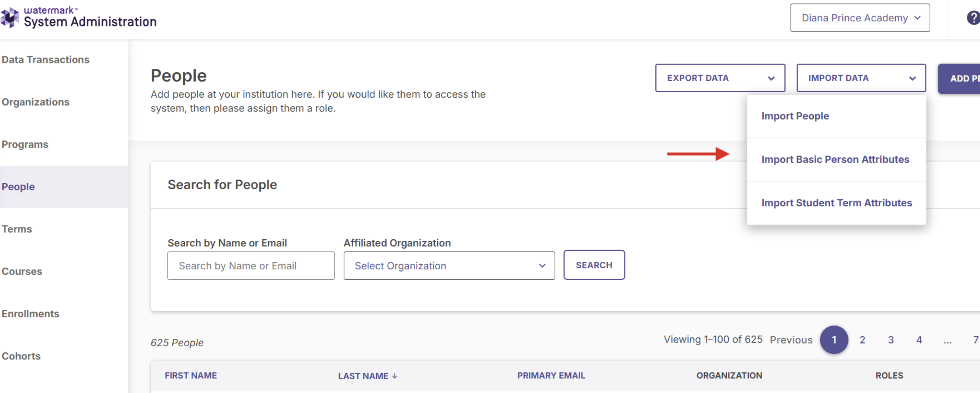Click the Search button
Screen dimensions: 980x393
594,265
